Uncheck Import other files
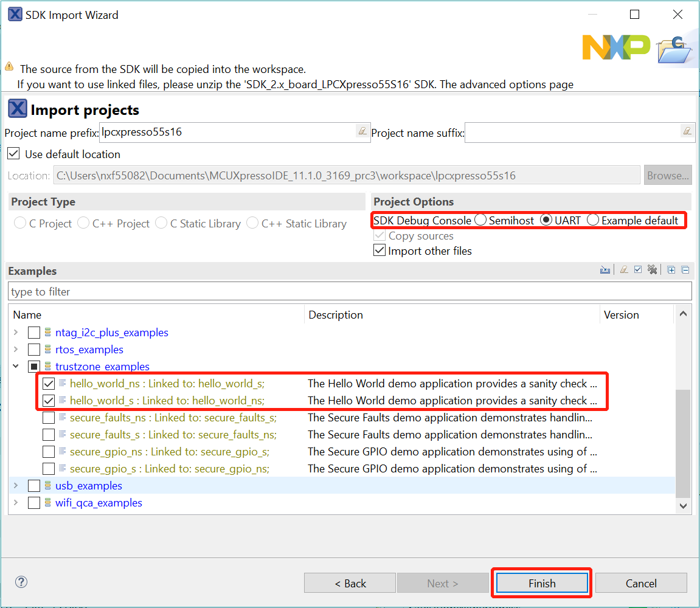Screen dimensions: 700x608 [x=379, y=250]
